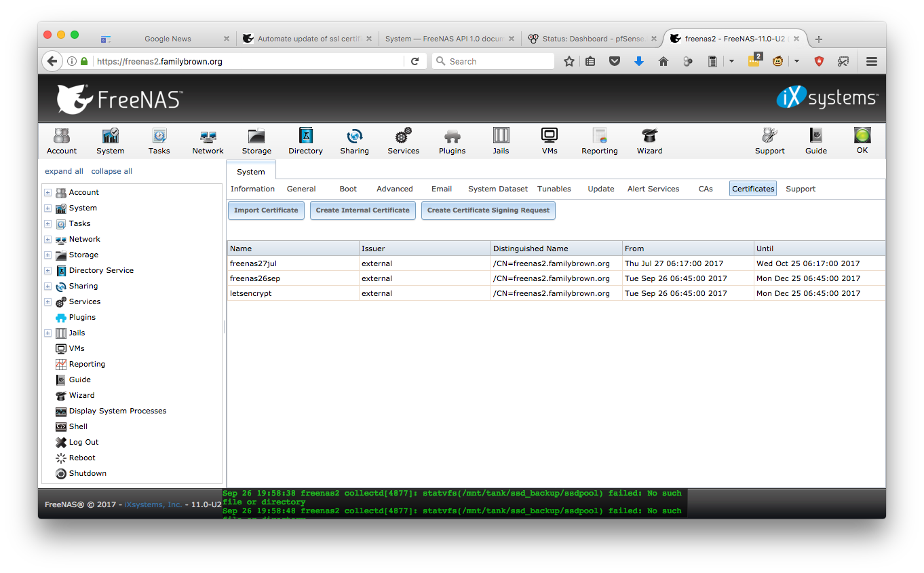Screen dimensions: 924x573
Task: Switch to the Advanced tab
Action: pyautogui.click(x=395, y=189)
